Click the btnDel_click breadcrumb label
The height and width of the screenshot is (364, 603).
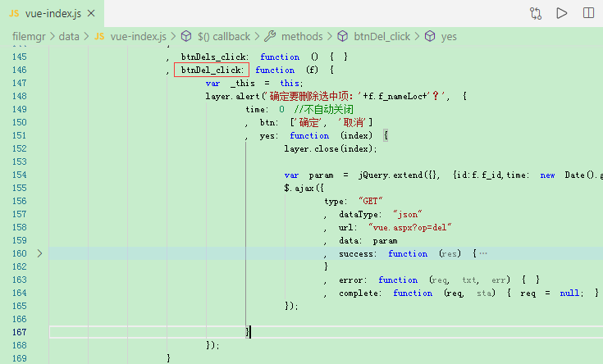(x=381, y=37)
